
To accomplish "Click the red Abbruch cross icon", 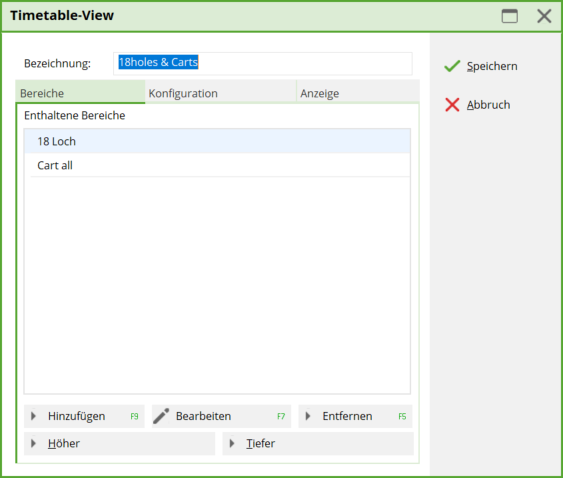I will click(452, 105).
